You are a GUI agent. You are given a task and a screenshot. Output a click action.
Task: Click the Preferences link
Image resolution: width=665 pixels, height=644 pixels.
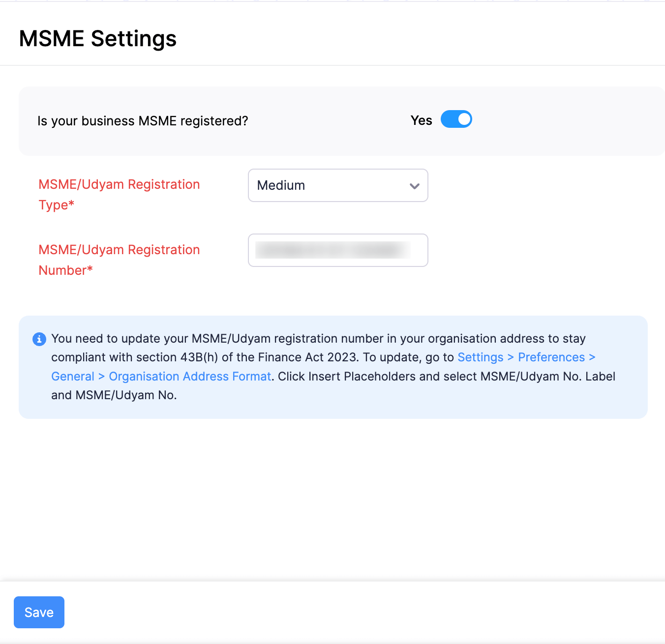(551, 357)
